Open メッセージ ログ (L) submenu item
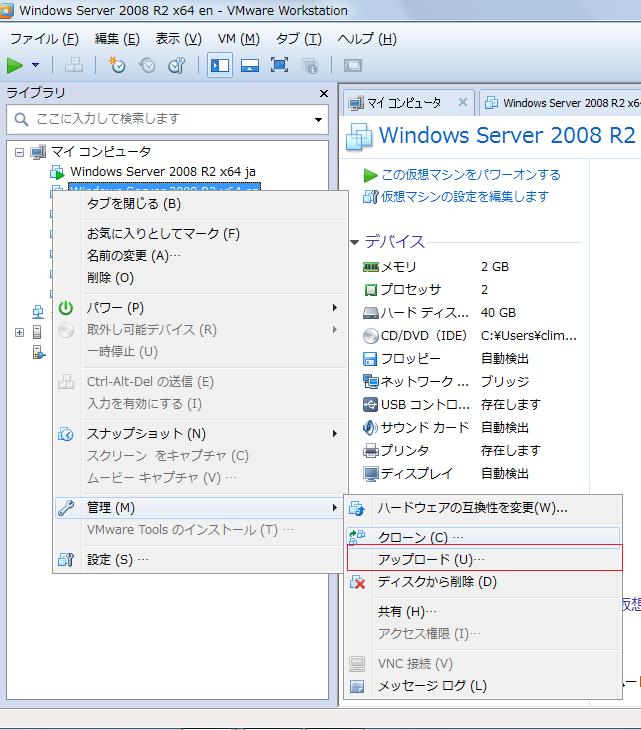 click(484, 686)
